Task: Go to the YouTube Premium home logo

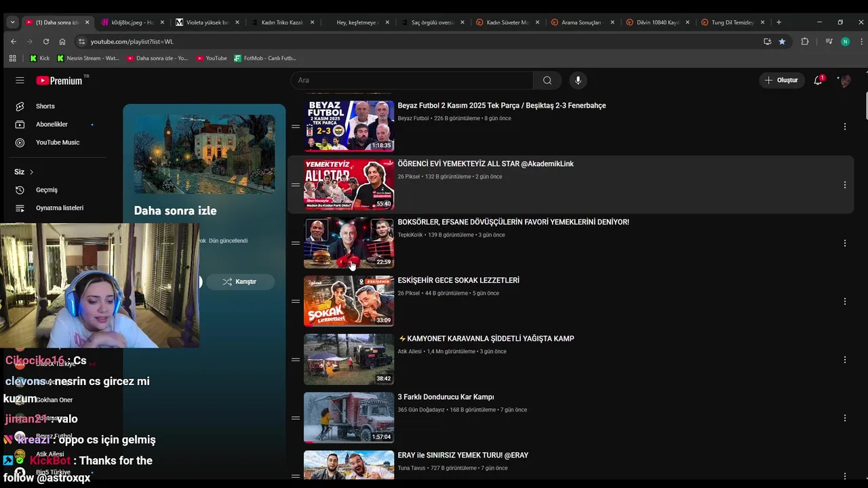Action: tap(60, 81)
